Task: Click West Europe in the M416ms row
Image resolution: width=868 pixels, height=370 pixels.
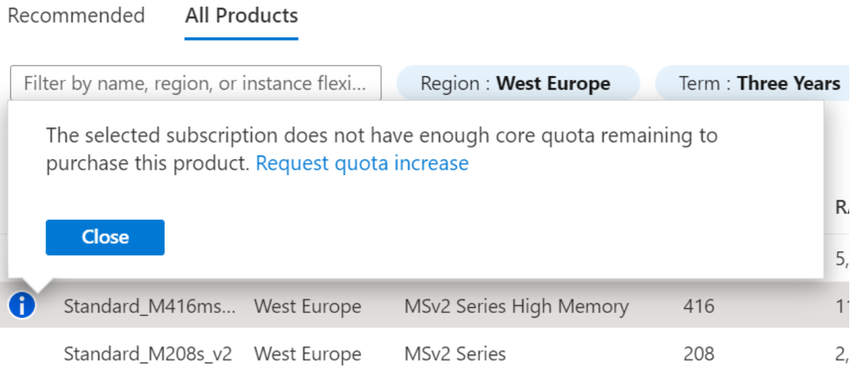Action: (307, 307)
